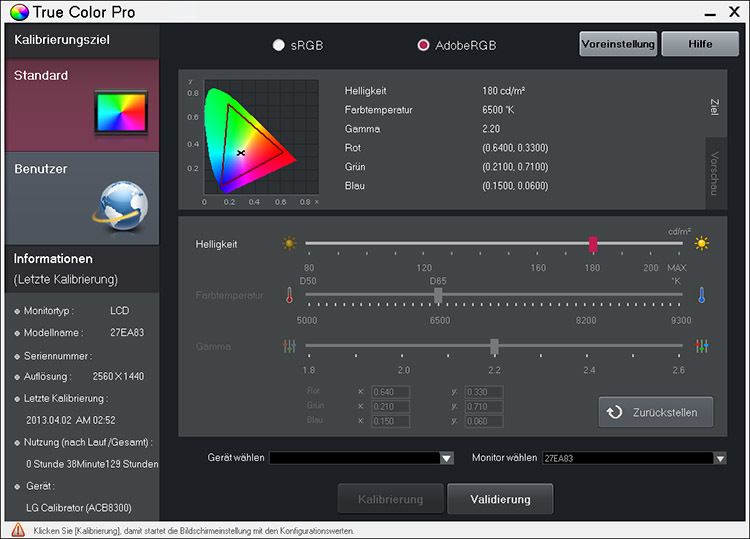Click the Helligkeit slider handle at 180
The image size is (750, 539).
point(593,244)
